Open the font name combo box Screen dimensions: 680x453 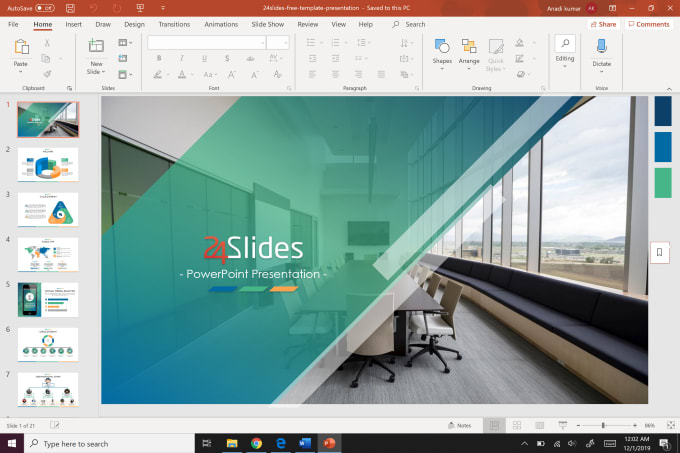coord(206,42)
